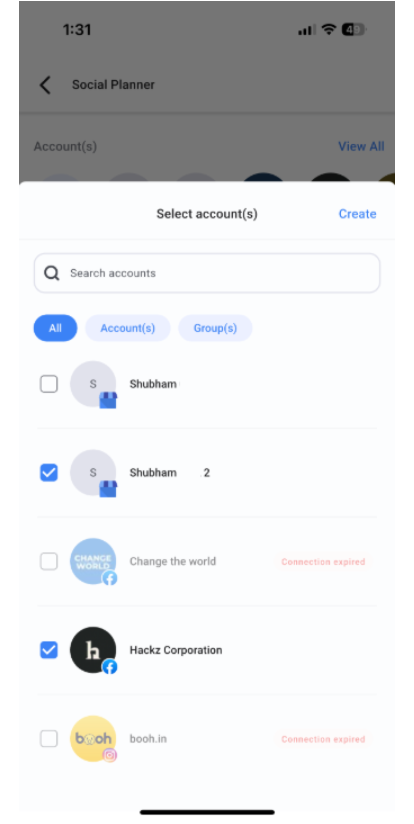Tap the Hackz Corporation avatar
This screenshot has width=414, height=824.
tap(93, 650)
